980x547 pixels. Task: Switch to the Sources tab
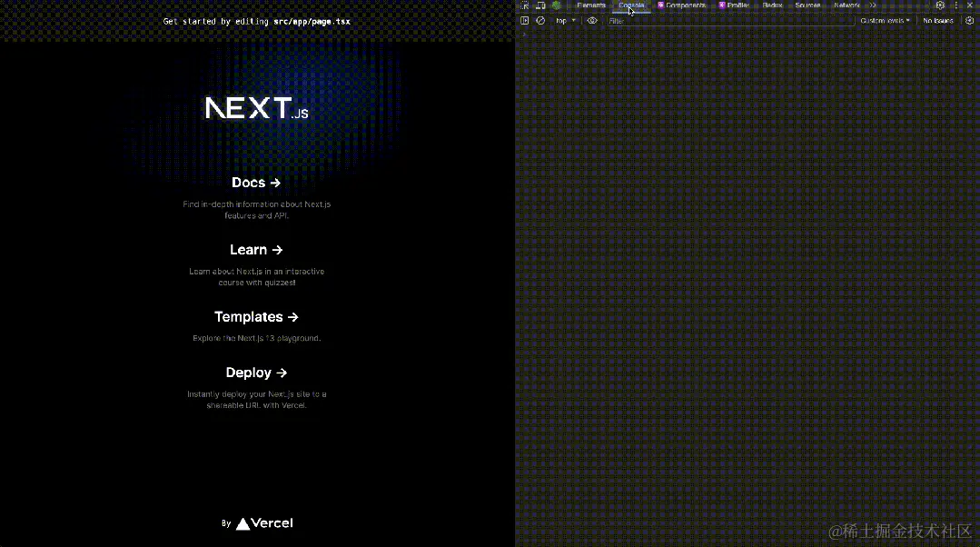point(807,5)
